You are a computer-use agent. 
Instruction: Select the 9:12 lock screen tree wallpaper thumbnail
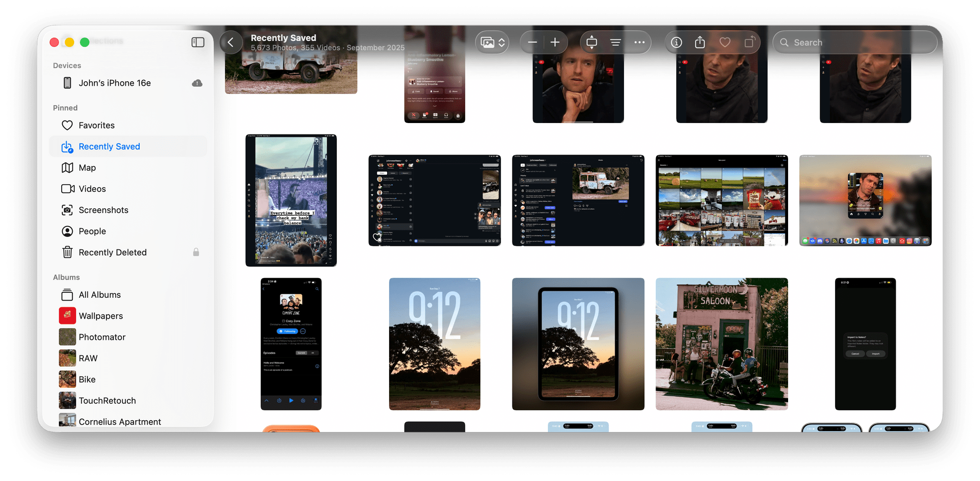point(434,344)
